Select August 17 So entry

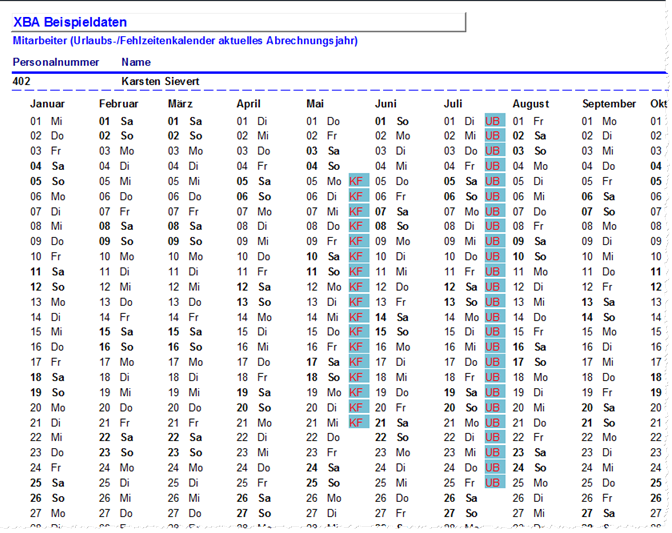(530, 362)
